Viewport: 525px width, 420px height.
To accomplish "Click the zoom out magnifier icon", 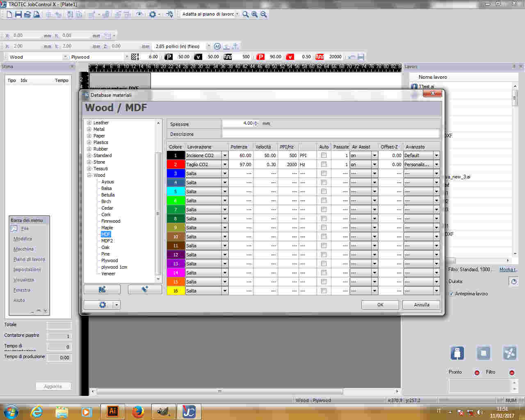I will (264, 14).
